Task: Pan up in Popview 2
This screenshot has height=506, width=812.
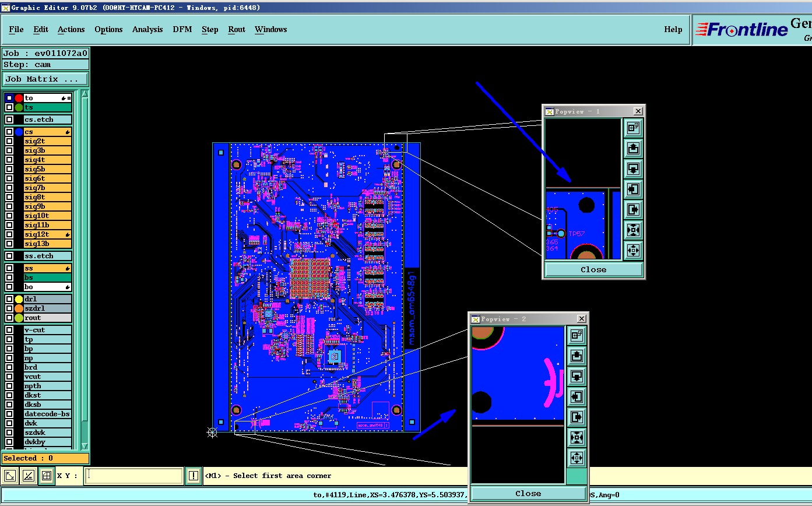Action: 577,356
